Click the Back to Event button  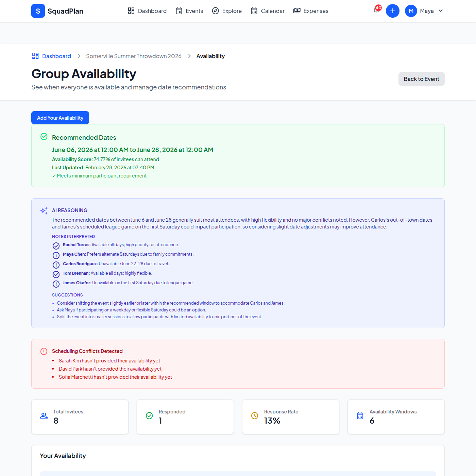point(421,79)
